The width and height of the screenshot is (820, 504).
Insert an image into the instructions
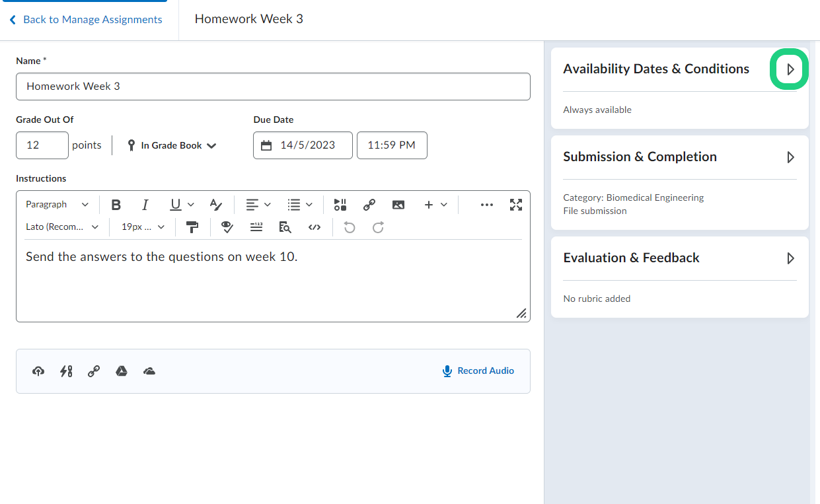tap(398, 205)
